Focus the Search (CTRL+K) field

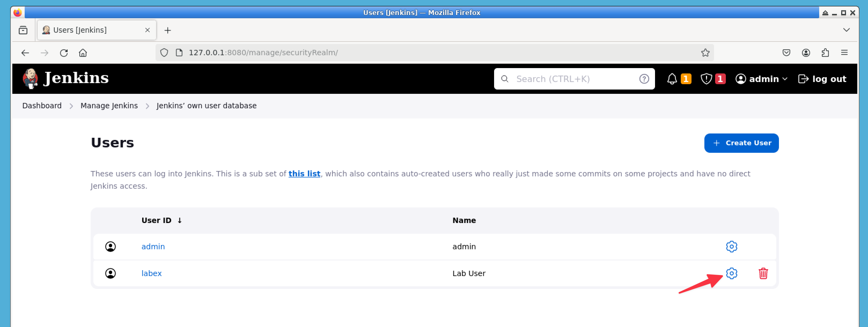pos(574,79)
